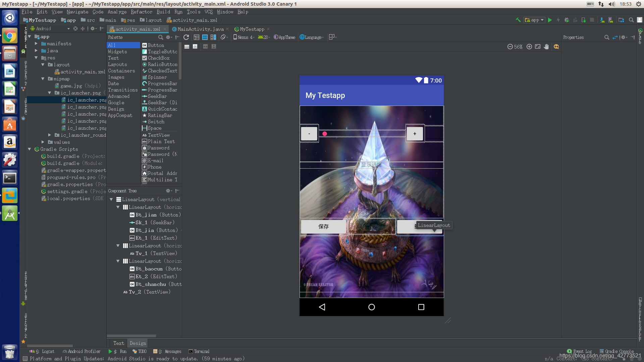This screenshot has height=362, width=644.
Task: Click the SeekBar pink thumb
Action: pos(324,134)
